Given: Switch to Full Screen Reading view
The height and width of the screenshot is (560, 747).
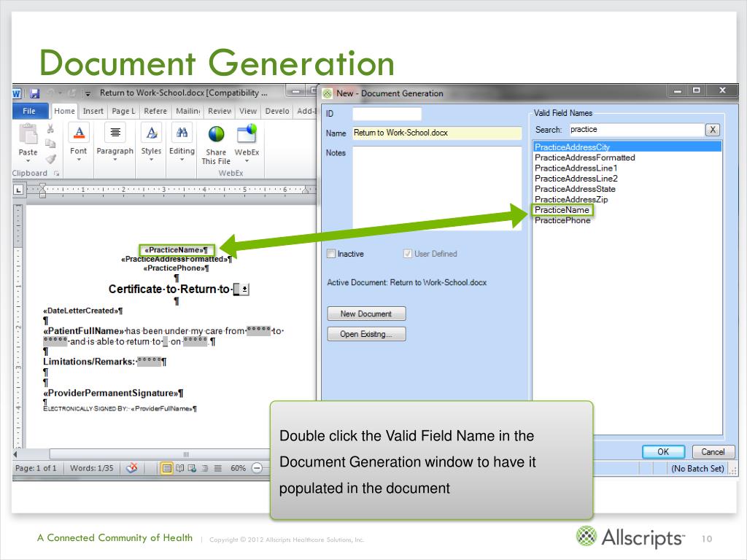Looking at the screenshot, I should click(x=179, y=468).
